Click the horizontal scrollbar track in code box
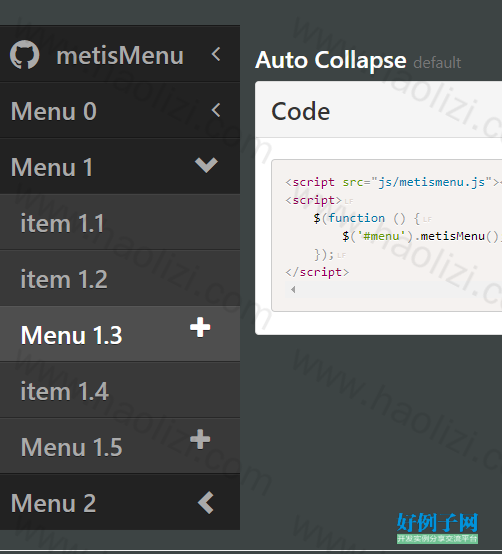This screenshot has height=554, width=502. click(397, 289)
